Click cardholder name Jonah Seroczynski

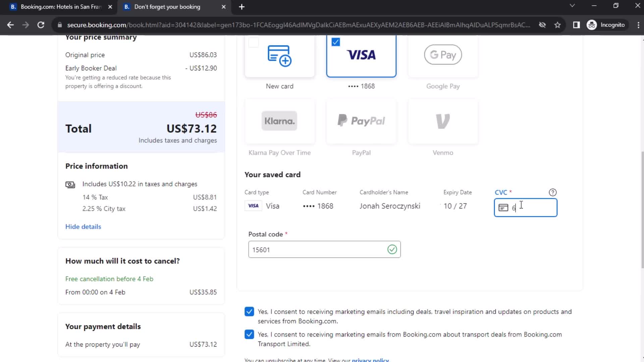coord(390,206)
